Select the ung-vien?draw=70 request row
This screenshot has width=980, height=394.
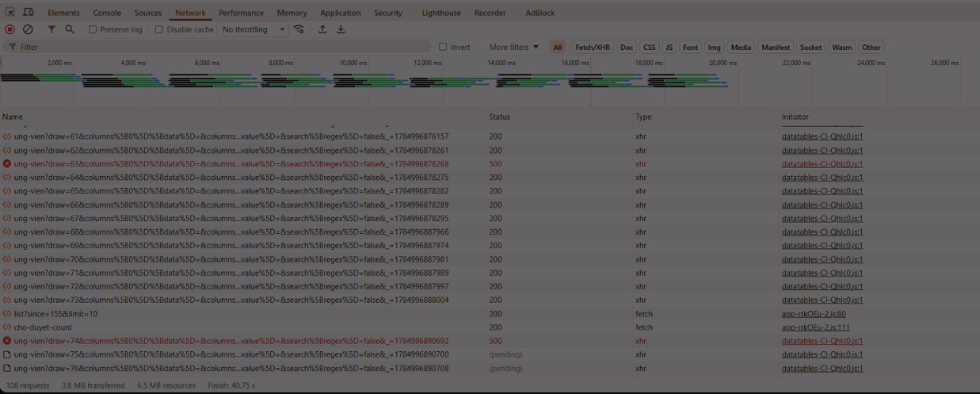pos(490,259)
